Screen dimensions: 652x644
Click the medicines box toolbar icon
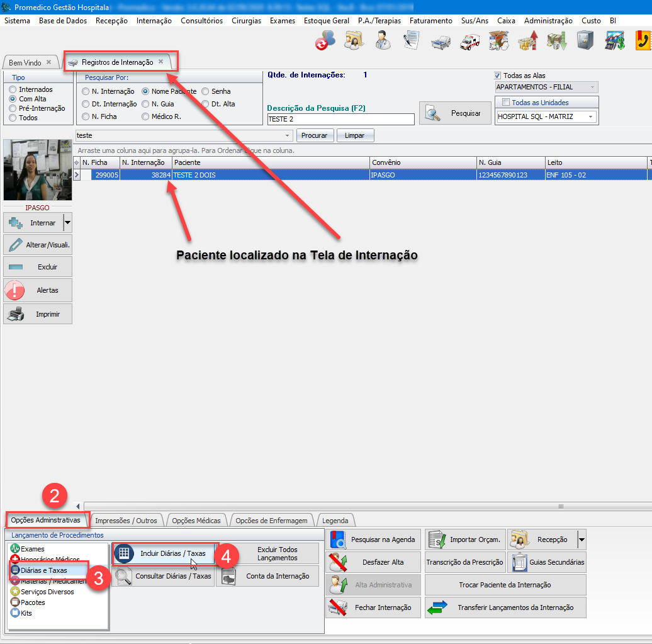point(498,41)
